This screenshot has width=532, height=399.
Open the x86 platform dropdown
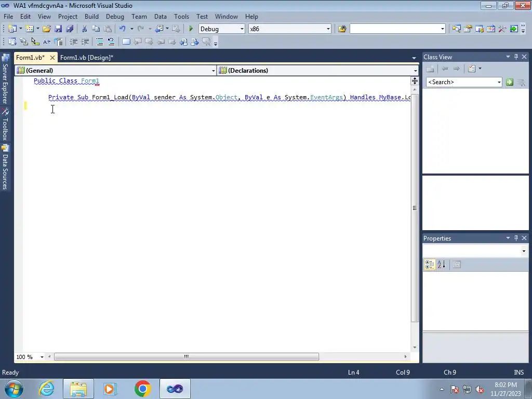(328, 29)
